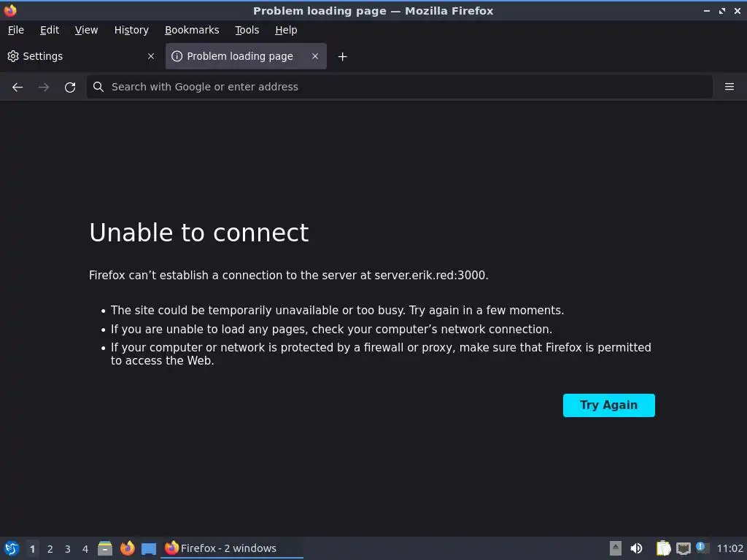Open the desktop start menu icon

[12, 548]
